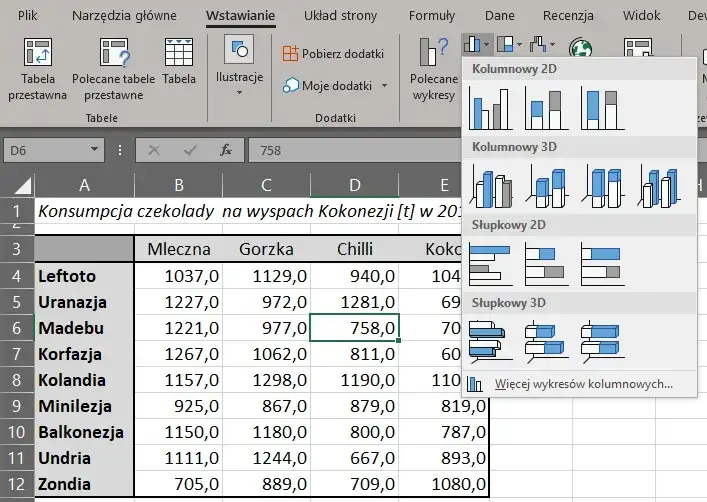Insert the 3D clustered bar chart
The width and height of the screenshot is (707, 502).
point(491,339)
